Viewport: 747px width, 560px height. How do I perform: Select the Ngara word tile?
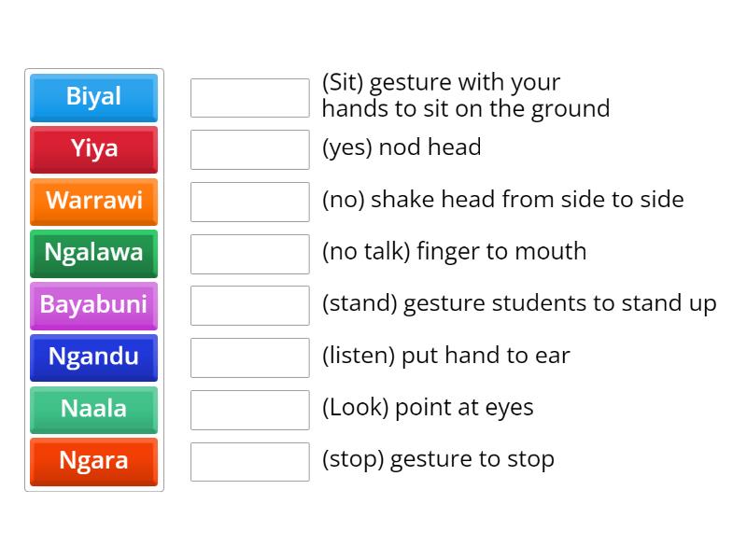93,462
